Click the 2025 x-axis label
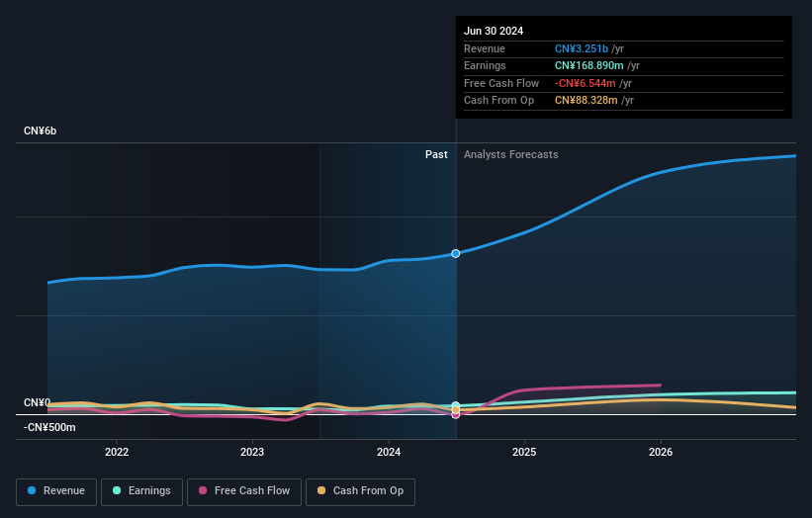 tap(524, 452)
